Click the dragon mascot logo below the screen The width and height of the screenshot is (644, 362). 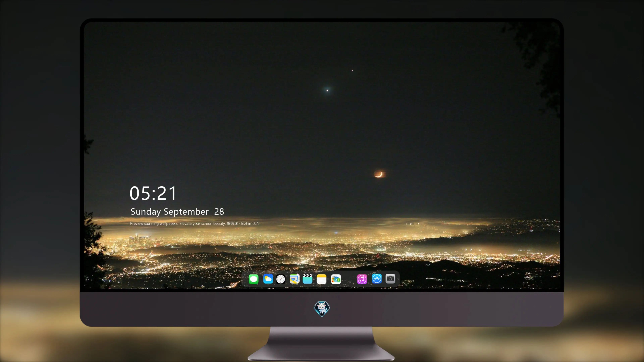point(322,309)
